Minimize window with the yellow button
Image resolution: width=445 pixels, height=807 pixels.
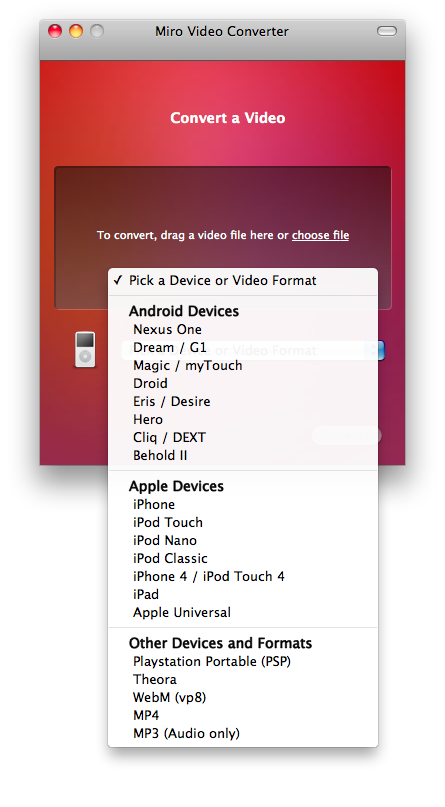pyautogui.click(x=76, y=31)
